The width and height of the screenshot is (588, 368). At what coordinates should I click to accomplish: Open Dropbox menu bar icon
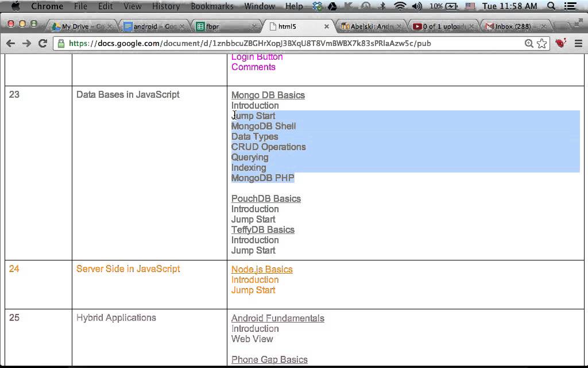(317, 6)
